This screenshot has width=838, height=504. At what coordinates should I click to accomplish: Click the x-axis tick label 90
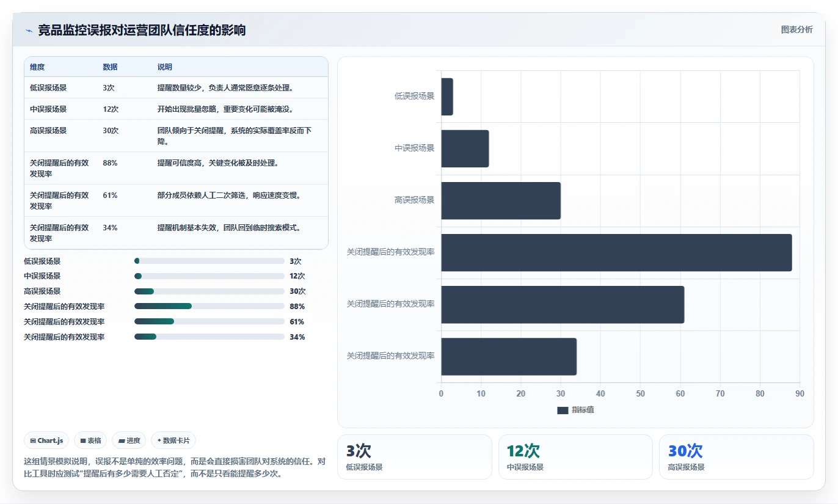(800, 393)
